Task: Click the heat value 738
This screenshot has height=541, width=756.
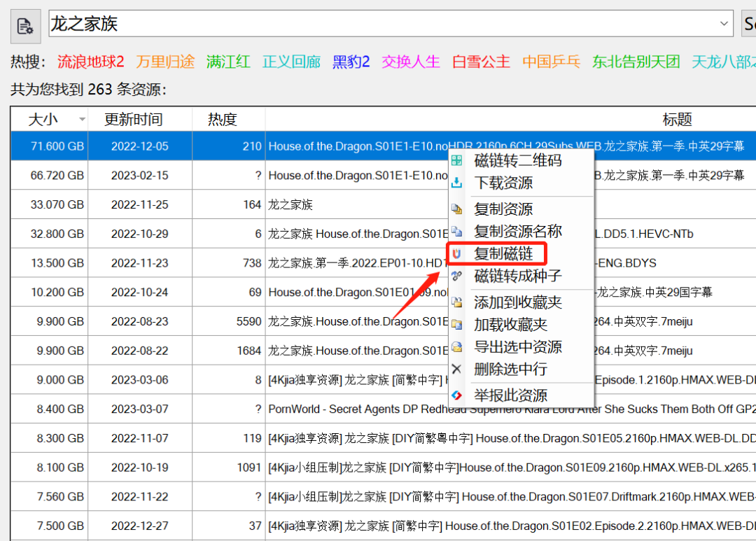Action: pyautogui.click(x=252, y=263)
